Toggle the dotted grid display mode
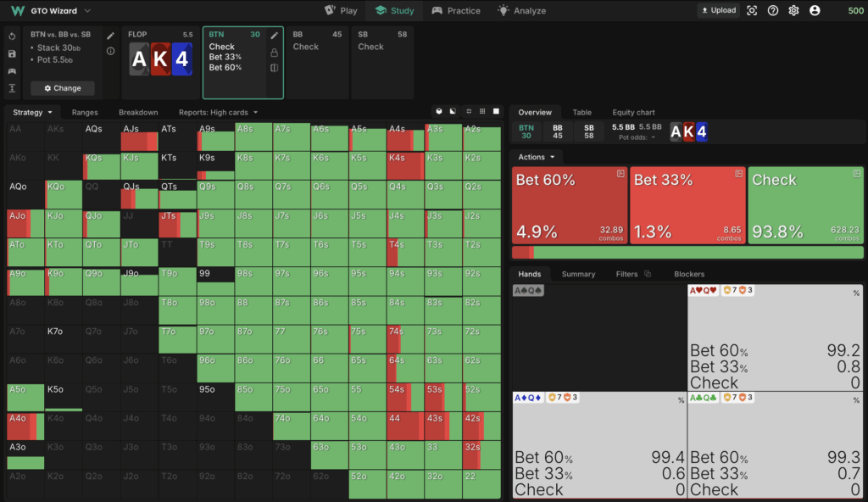 pyautogui.click(x=482, y=111)
